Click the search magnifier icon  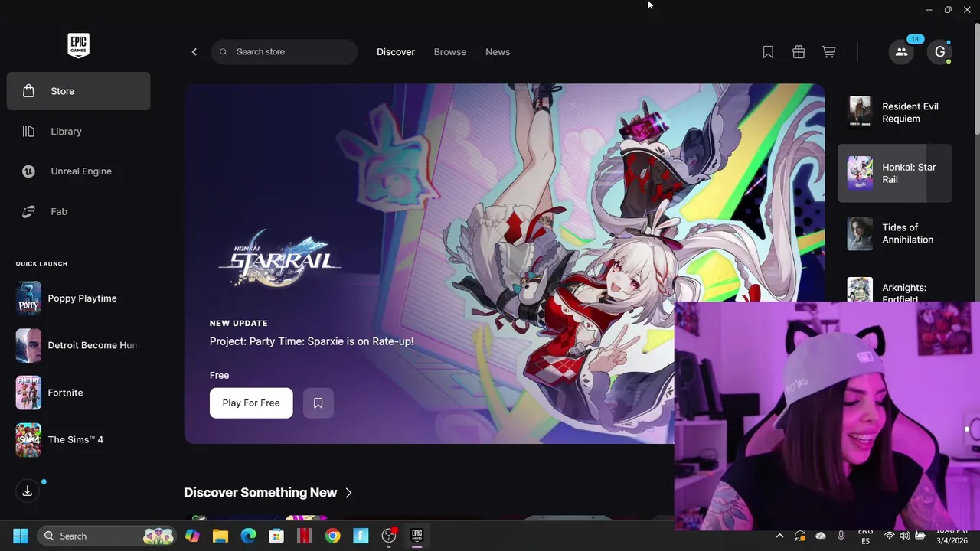click(224, 52)
